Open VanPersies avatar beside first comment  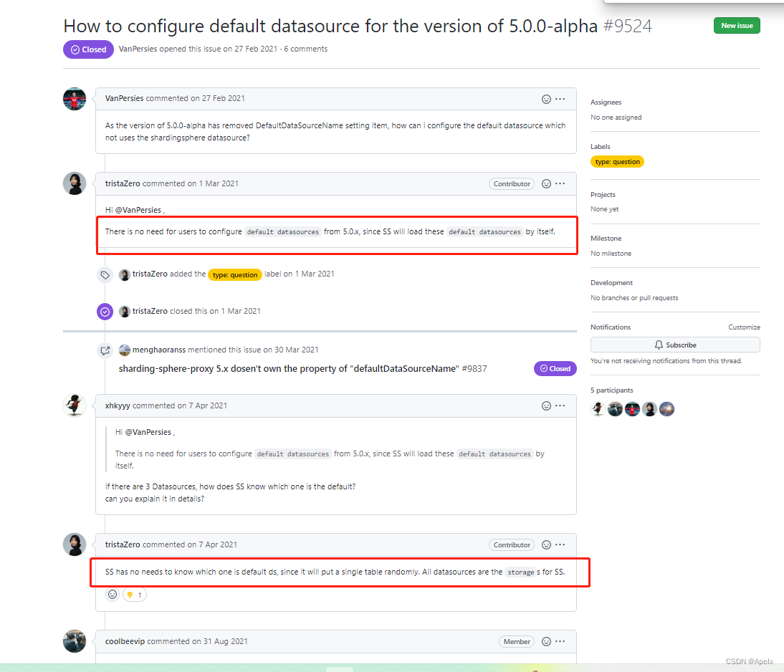click(x=75, y=99)
